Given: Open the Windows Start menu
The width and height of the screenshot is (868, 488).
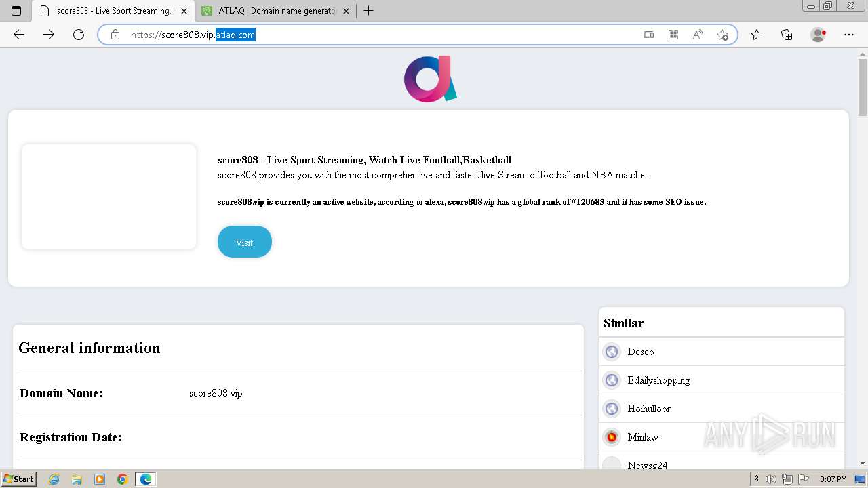Looking at the screenshot, I should click(19, 479).
